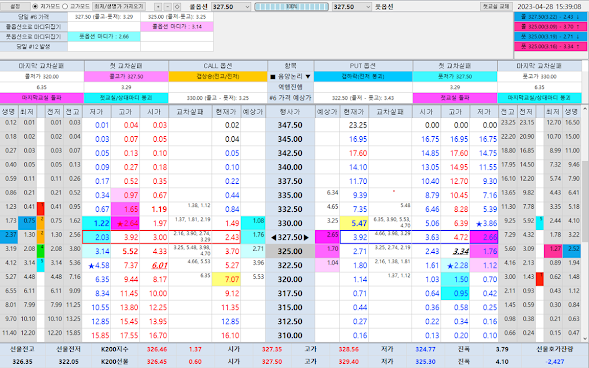Click the 설정 settings button
The width and height of the screenshot is (589, 368).
(15, 6)
